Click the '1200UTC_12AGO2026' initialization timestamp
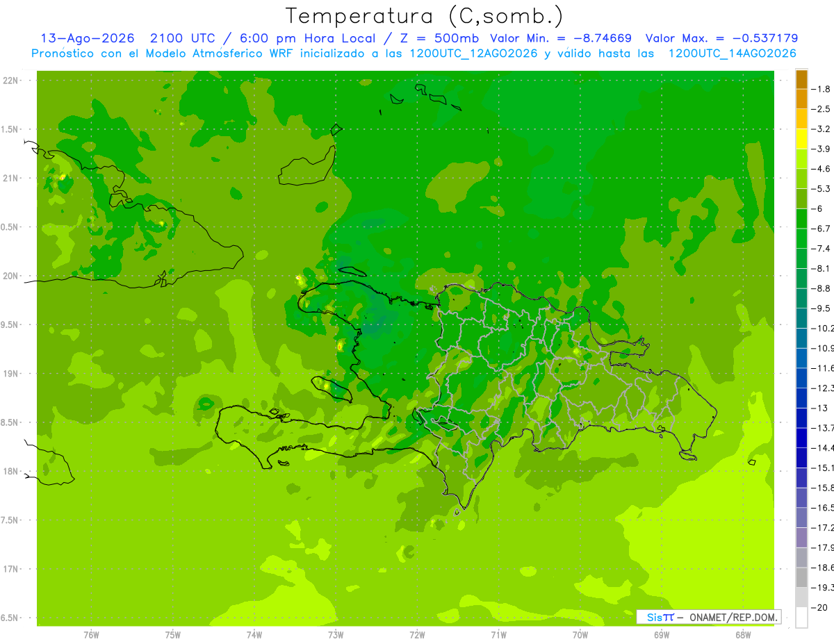Viewport: 834px width, 644px height. [471, 53]
